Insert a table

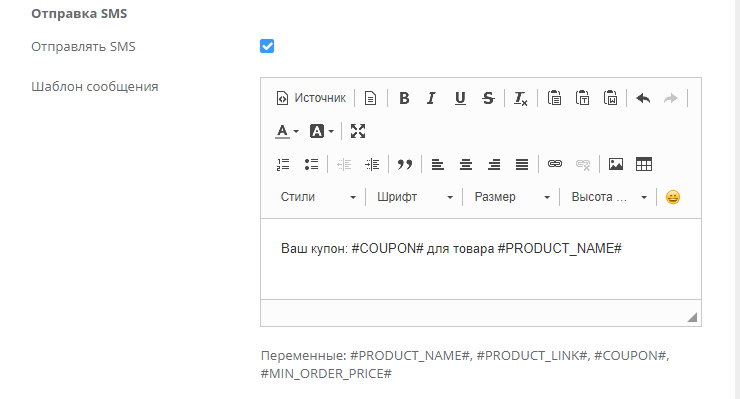644,164
